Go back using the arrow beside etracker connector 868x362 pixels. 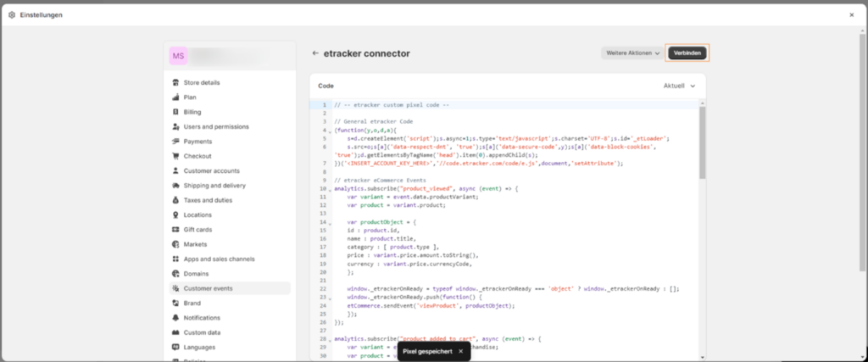tap(315, 53)
